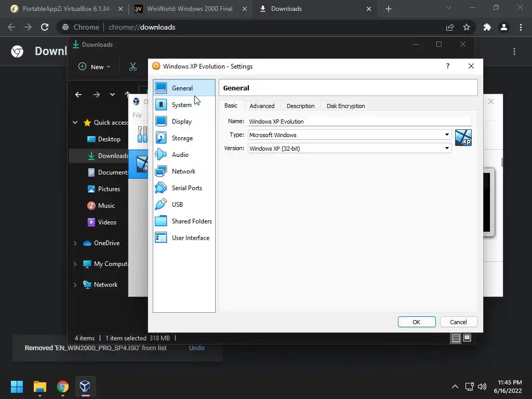Click the date and time clock
The image size is (532, 399).
tap(508, 387)
